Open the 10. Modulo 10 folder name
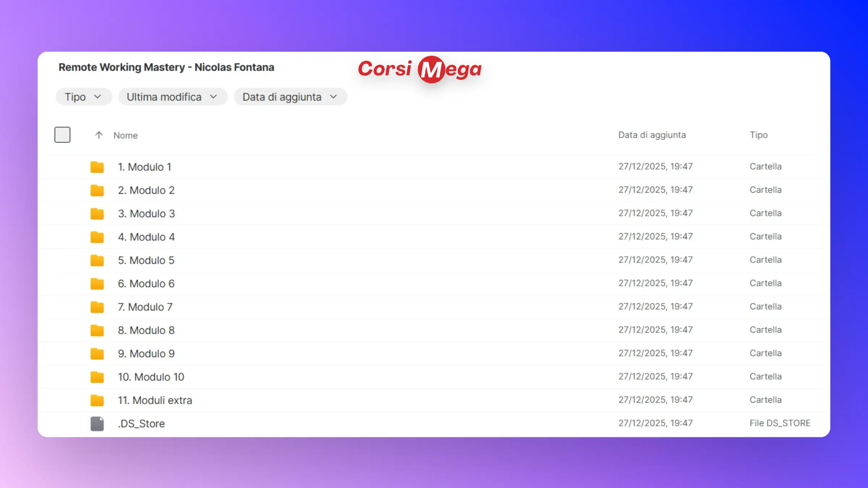 151,377
